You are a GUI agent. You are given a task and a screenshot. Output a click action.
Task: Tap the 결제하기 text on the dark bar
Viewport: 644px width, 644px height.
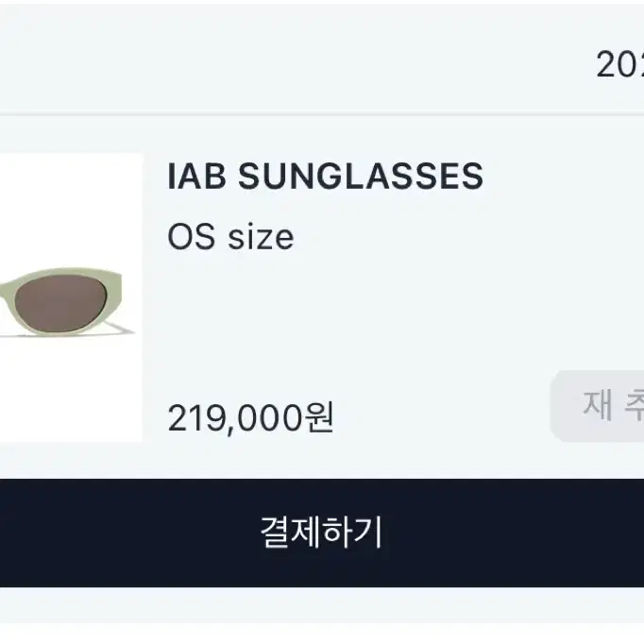pos(322,533)
